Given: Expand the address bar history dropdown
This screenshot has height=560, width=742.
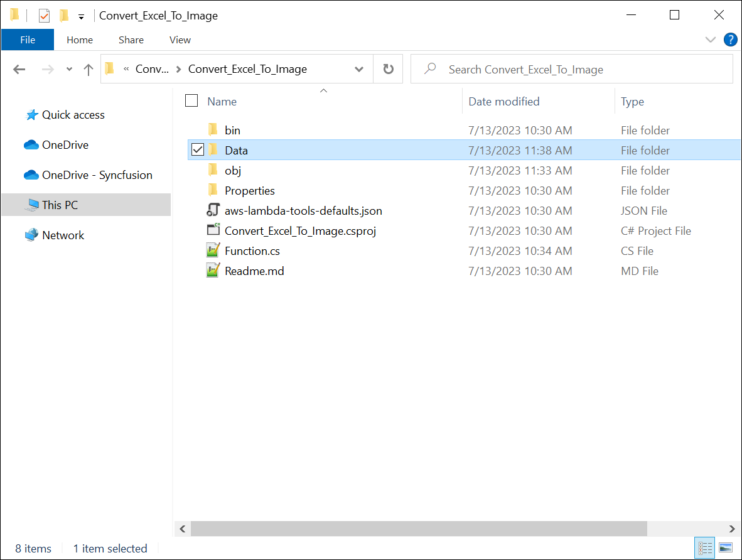Looking at the screenshot, I should [x=359, y=70].
